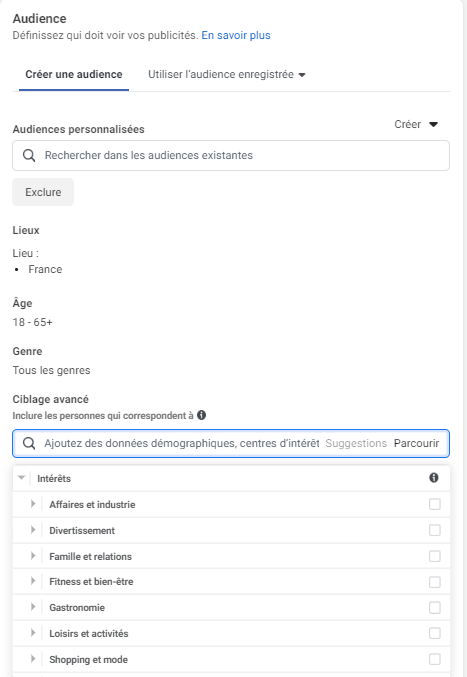Click Suggestions in the targeting field

[x=356, y=443]
